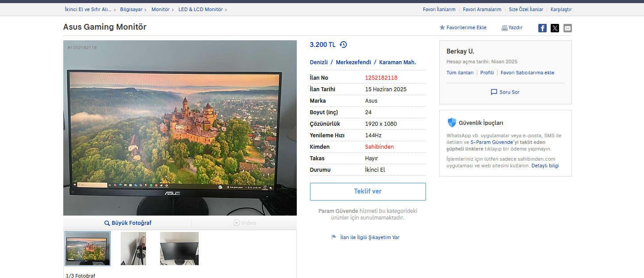This screenshot has height=278, width=644.
Task: Click the Teklif ver button
Action: pyautogui.click(x=368, y=192)
